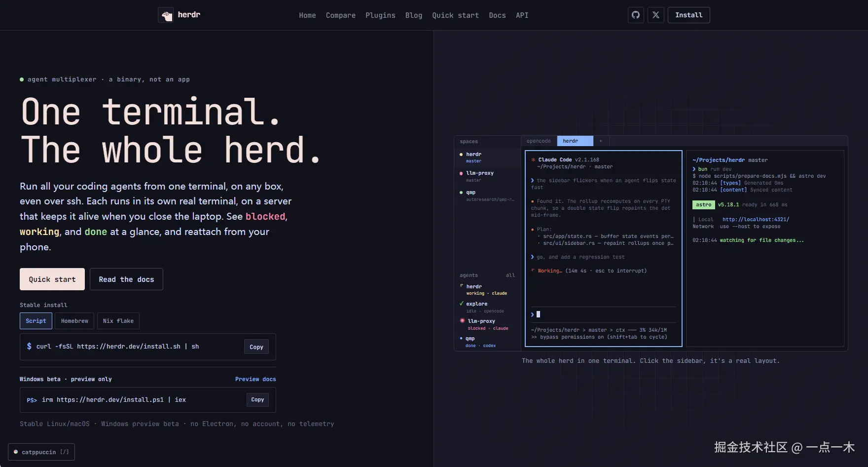Select the herdr tab in demo terminal

coord(575,141)
